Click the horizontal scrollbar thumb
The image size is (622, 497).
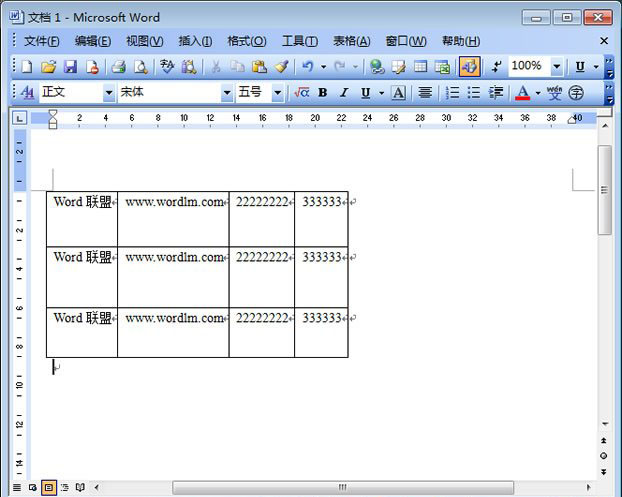[x=341, y=487]
